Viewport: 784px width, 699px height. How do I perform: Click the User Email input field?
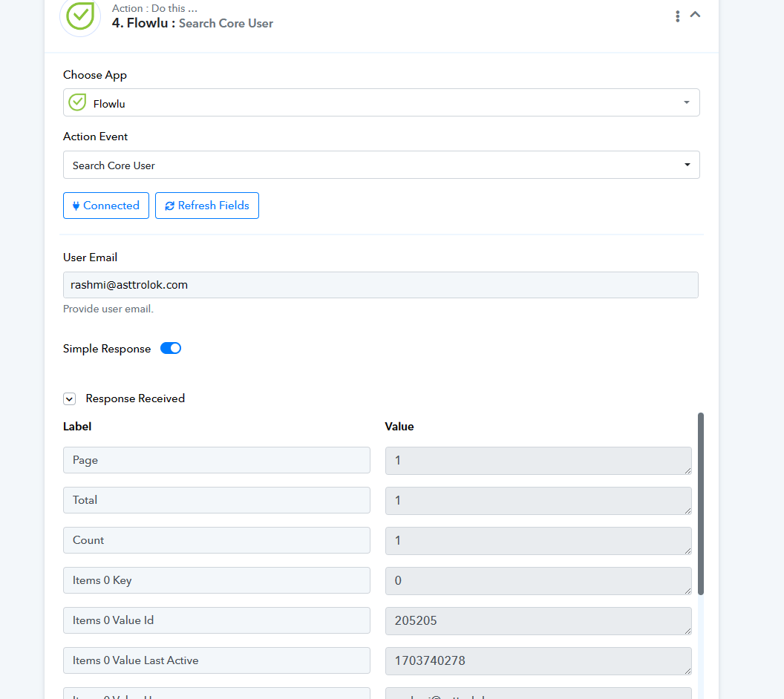[381, 285]
